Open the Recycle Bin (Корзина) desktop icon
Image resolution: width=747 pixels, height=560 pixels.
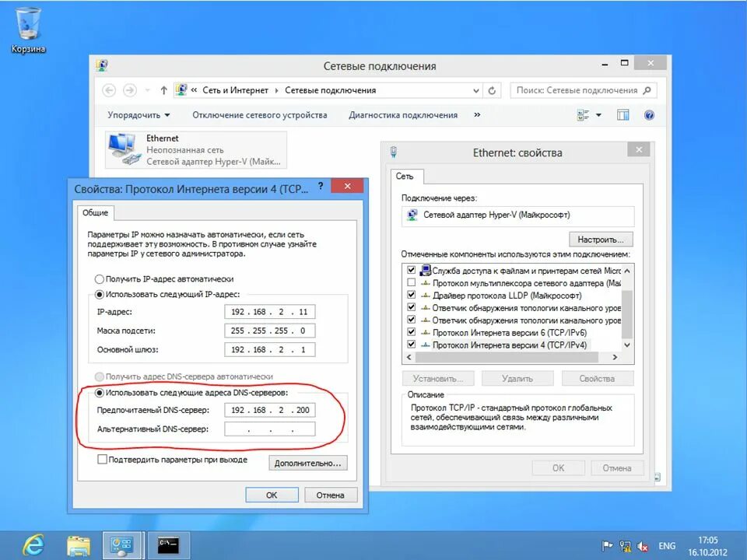(x=28, y=30)
